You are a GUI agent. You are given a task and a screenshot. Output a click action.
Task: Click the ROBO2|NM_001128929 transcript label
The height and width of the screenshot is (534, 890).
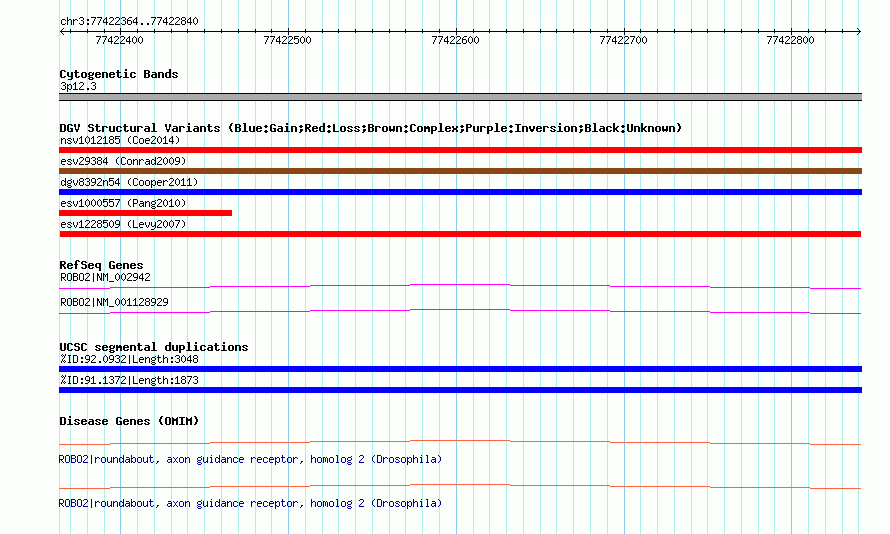pyautogui.click(x=114, y=302)
